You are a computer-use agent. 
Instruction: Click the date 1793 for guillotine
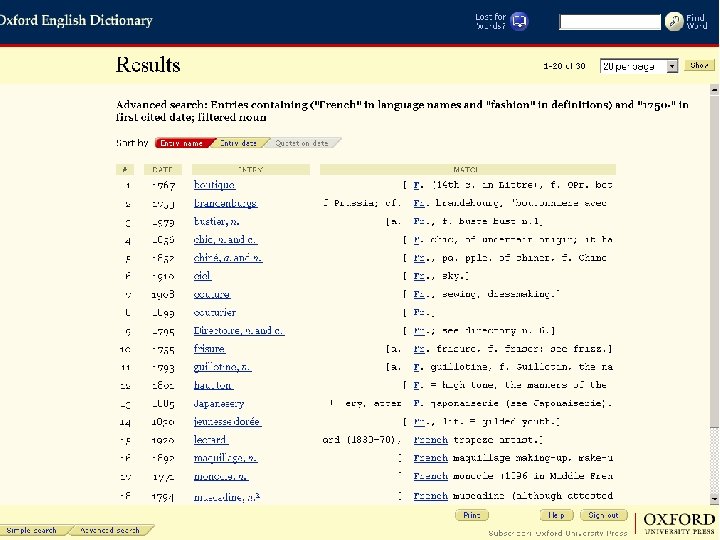pos(163,368)
